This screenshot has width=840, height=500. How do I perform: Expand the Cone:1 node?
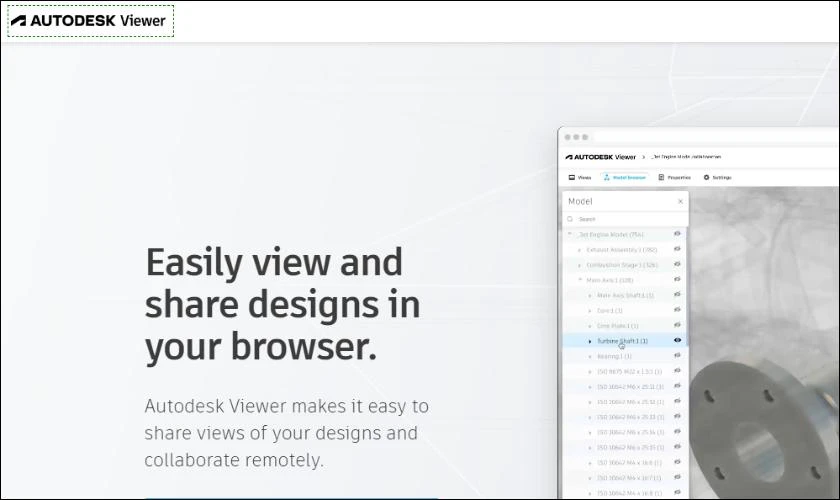tap(590, 310)
